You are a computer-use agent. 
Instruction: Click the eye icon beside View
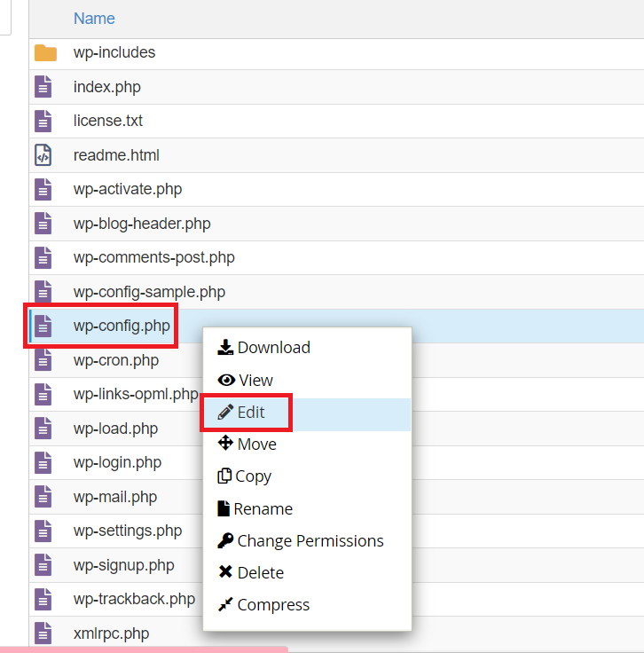click(226, 381)
